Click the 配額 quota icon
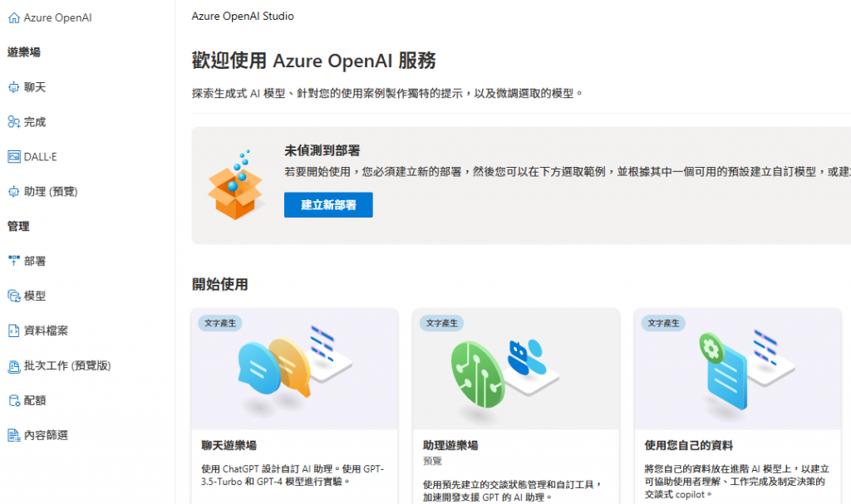The image size is (851, 504). point(13,400)
